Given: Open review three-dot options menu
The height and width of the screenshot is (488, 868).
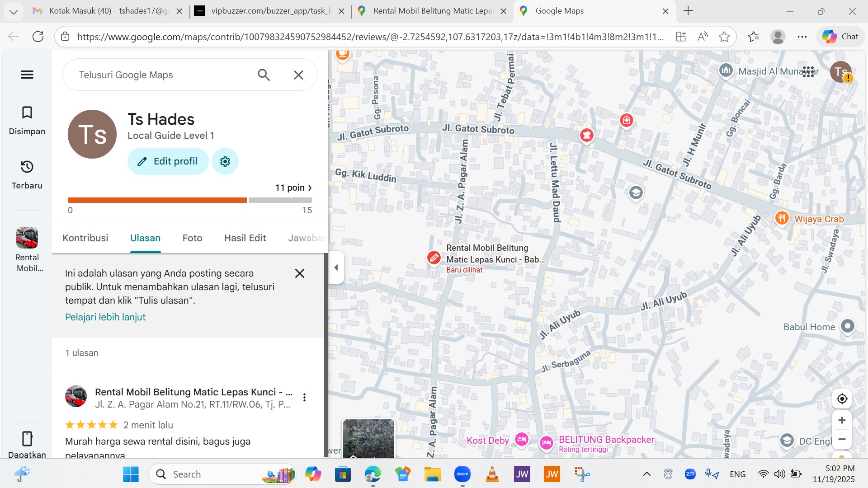Looking at the screenshot, I should [x=304, y=397].
